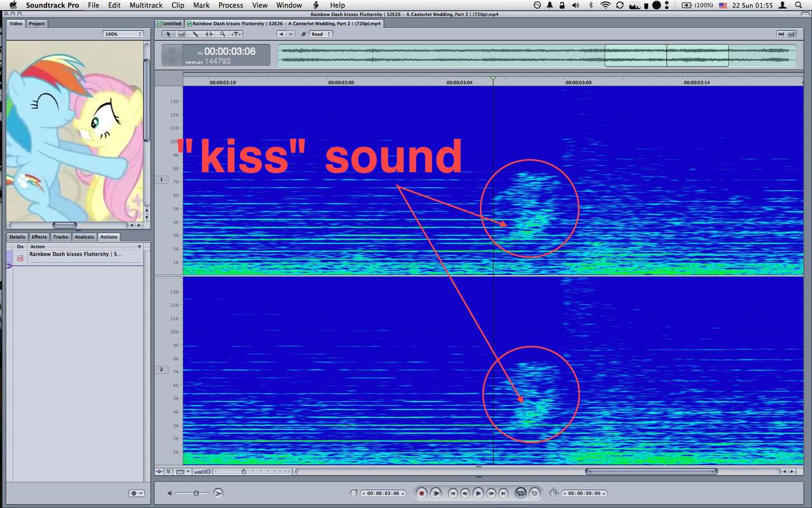Toggle the mono mix button

pyautogui.click(x=218, y=493)
